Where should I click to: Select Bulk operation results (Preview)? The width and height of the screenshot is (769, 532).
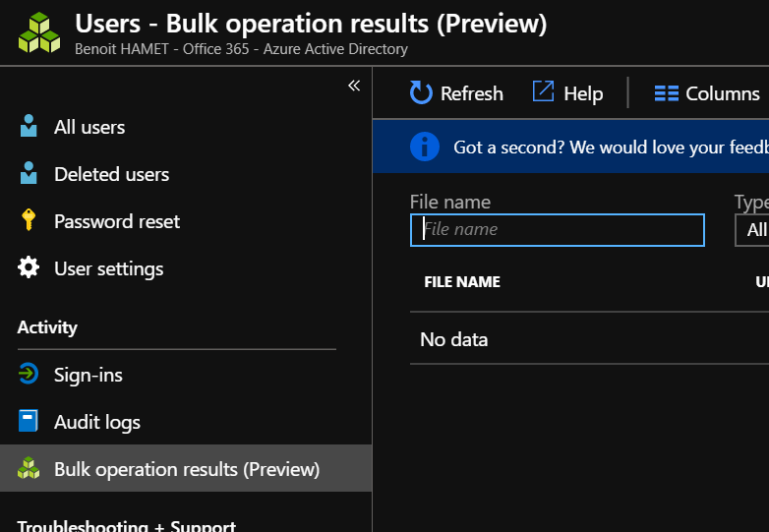[186, 469]
